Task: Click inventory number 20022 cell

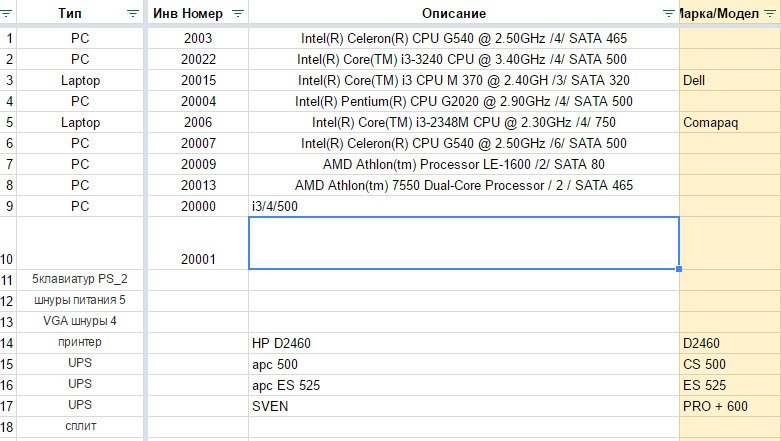Action: (x=198, y=59)
